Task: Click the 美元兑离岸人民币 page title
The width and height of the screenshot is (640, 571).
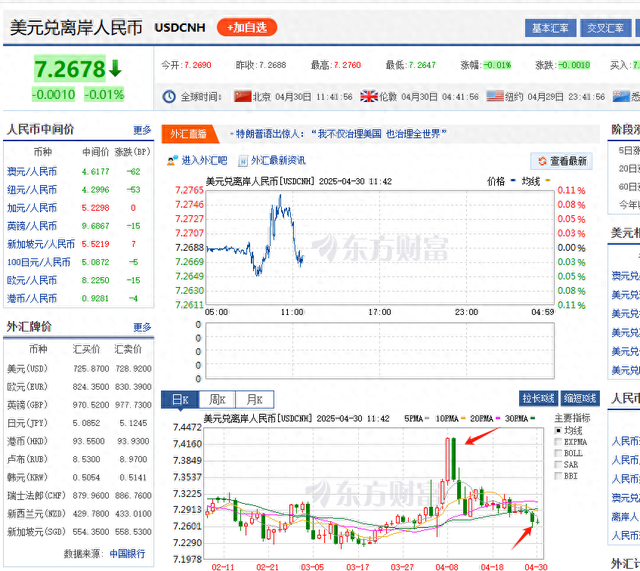Action: (x=76, y=28)
